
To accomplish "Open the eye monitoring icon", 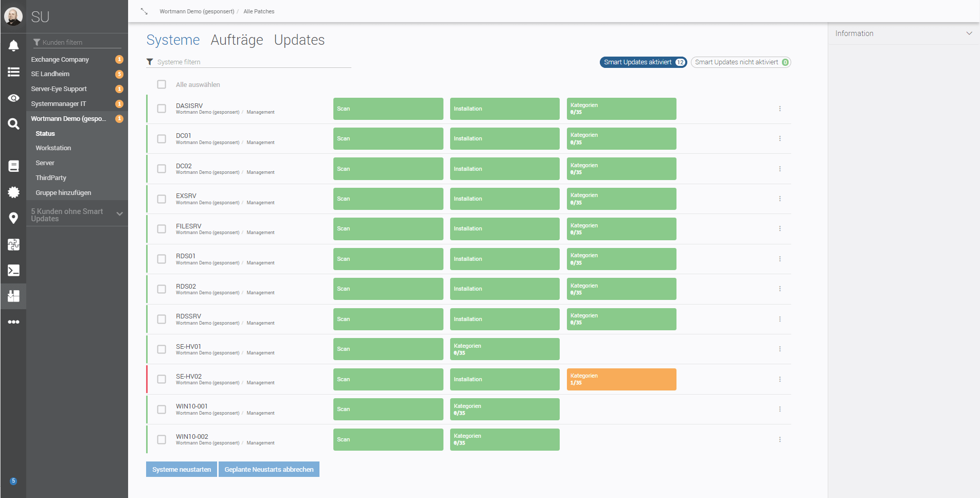I will click(x=13, y=98).
